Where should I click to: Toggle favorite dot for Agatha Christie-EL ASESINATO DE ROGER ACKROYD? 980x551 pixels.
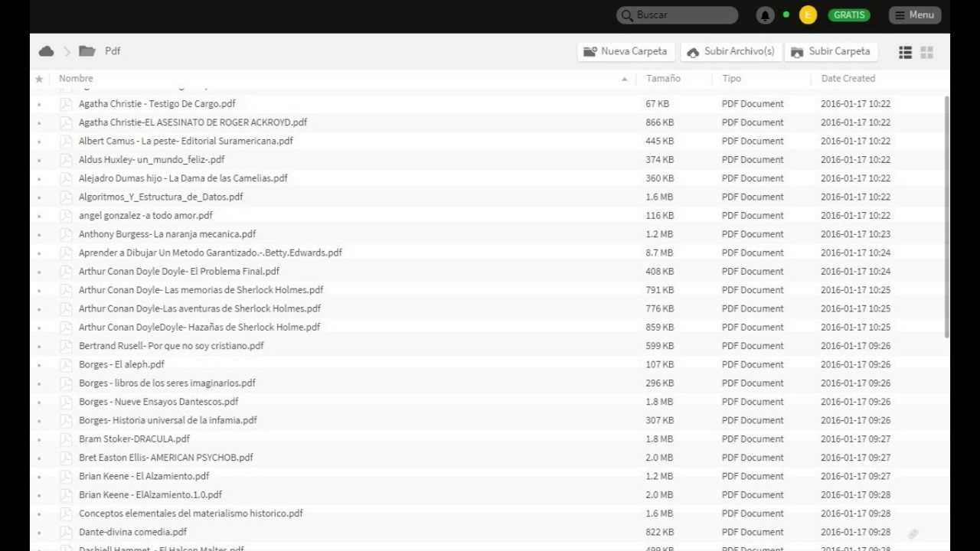point(39,123)
